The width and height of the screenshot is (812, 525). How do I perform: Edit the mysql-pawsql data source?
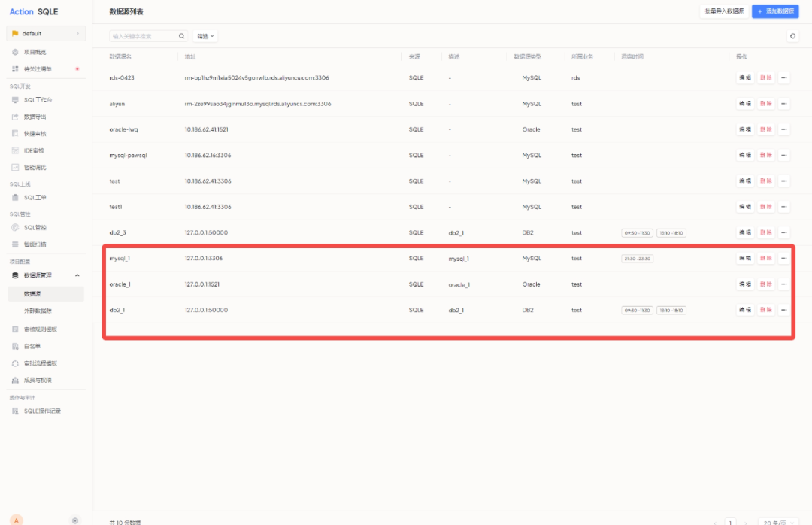(745, 155)
